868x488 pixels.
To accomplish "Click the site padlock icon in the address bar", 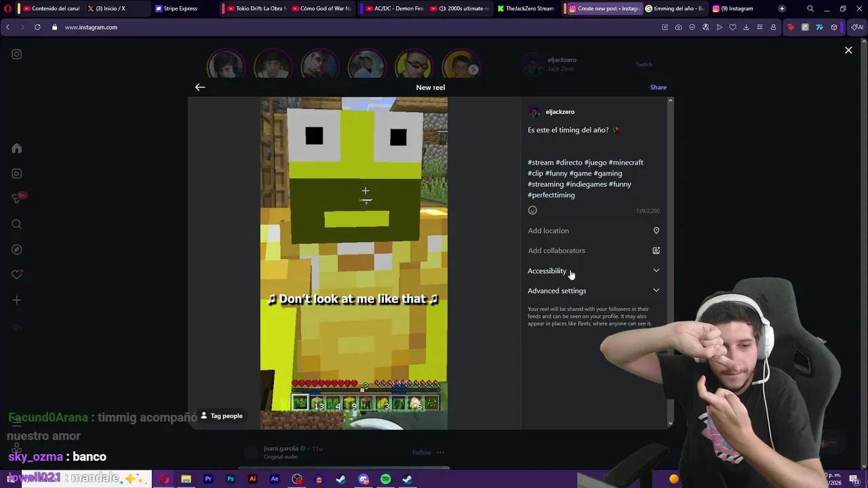I will [55, 27].
